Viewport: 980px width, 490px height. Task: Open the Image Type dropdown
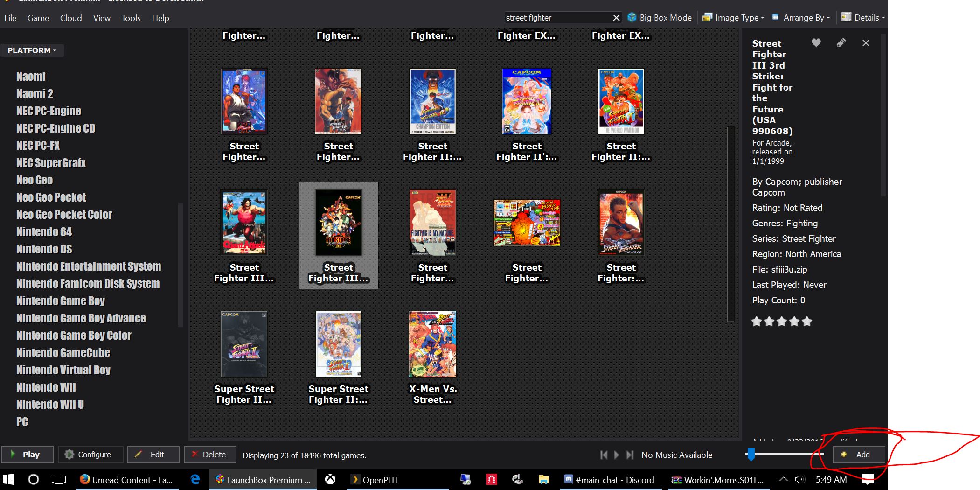click(x=733, y=18)
